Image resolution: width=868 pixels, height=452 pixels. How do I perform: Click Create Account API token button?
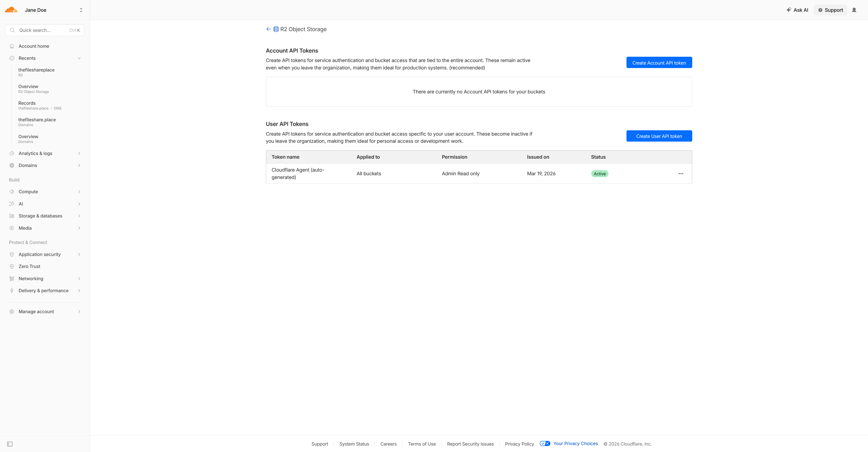tap(659, 63)
